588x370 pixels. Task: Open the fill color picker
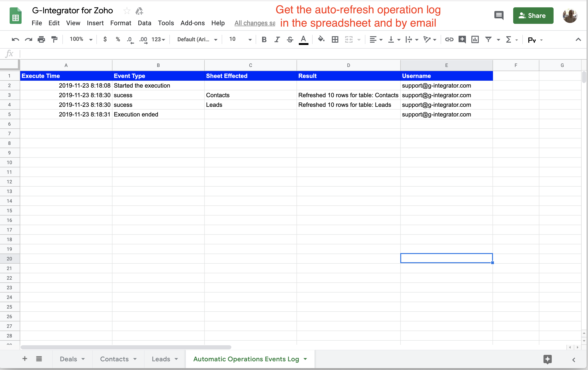pos(321,39)
